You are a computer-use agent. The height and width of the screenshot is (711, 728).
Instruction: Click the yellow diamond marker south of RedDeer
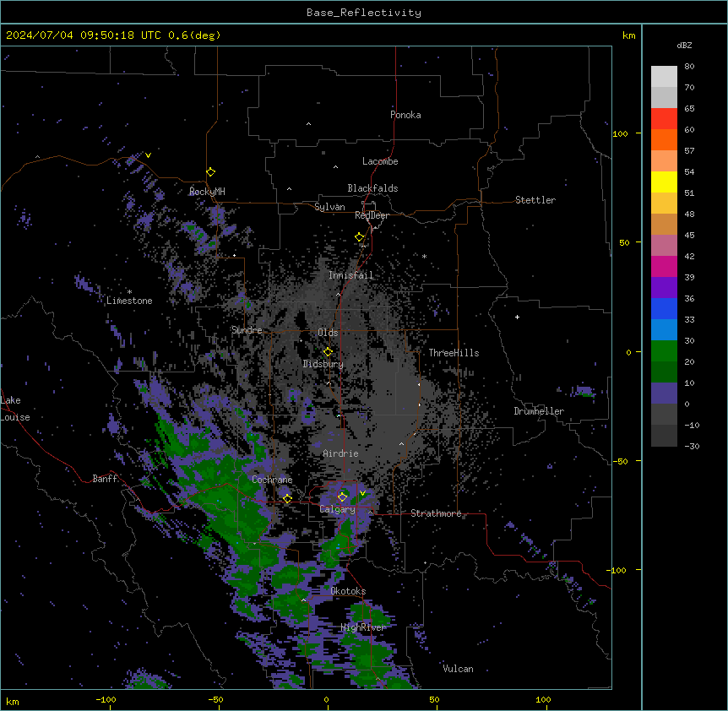point(360,237)
